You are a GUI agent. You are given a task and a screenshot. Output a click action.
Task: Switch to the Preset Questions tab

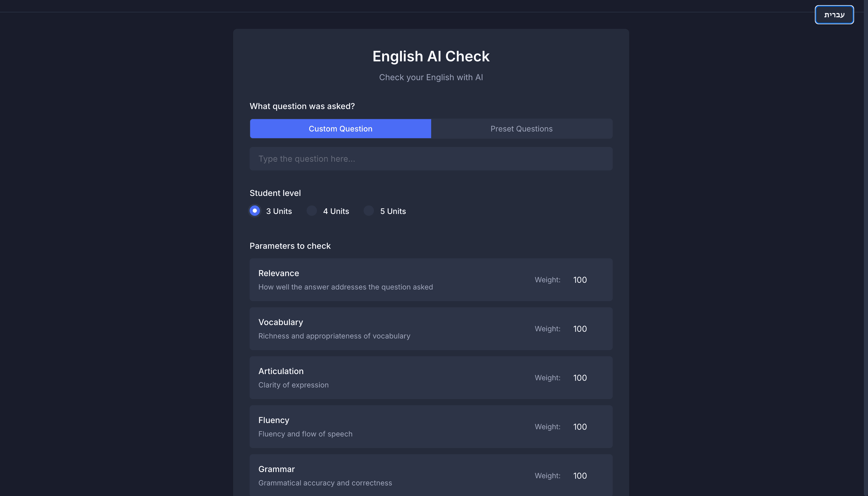point(521,128)
